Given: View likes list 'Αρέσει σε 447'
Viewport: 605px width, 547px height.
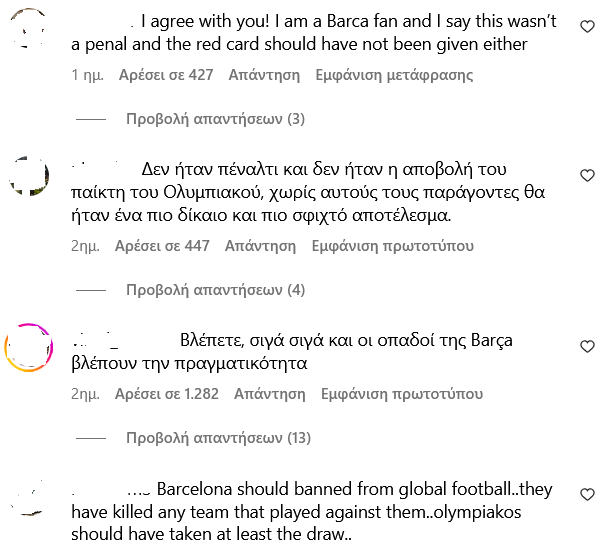Looking at the screenshot, I should 162,246.
